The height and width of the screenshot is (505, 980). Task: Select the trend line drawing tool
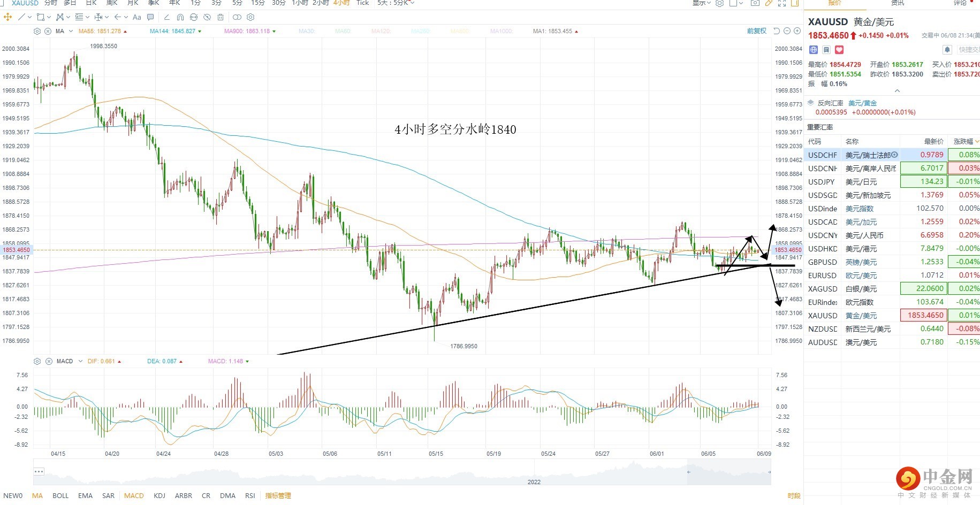tap(21, 17)
